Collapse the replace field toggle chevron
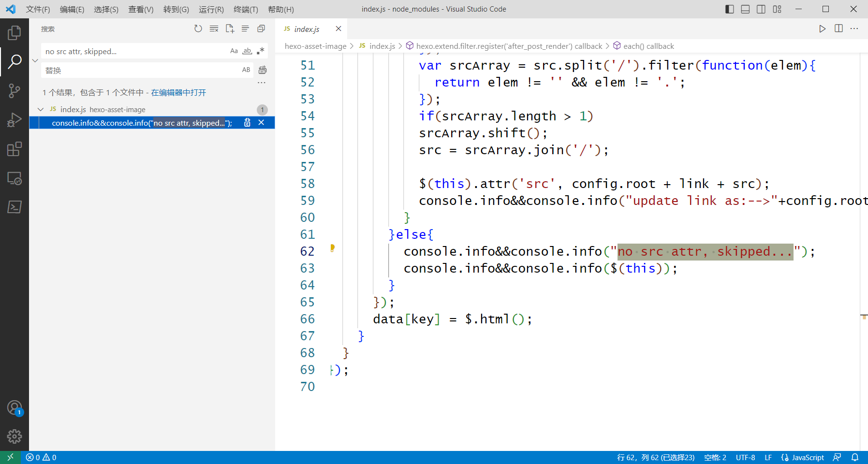Screen dimensions: 868x464 click(x=35, y=61)
